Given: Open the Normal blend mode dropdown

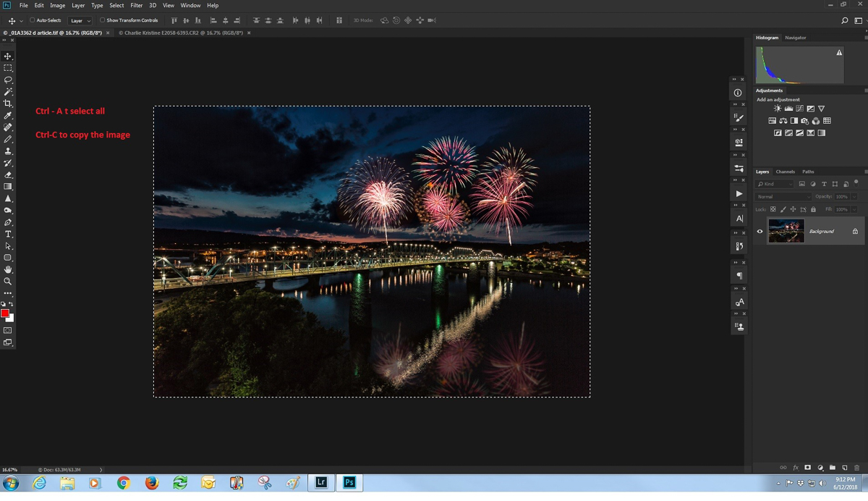Looking at the screenshot, I should click(x=783, y=197).
